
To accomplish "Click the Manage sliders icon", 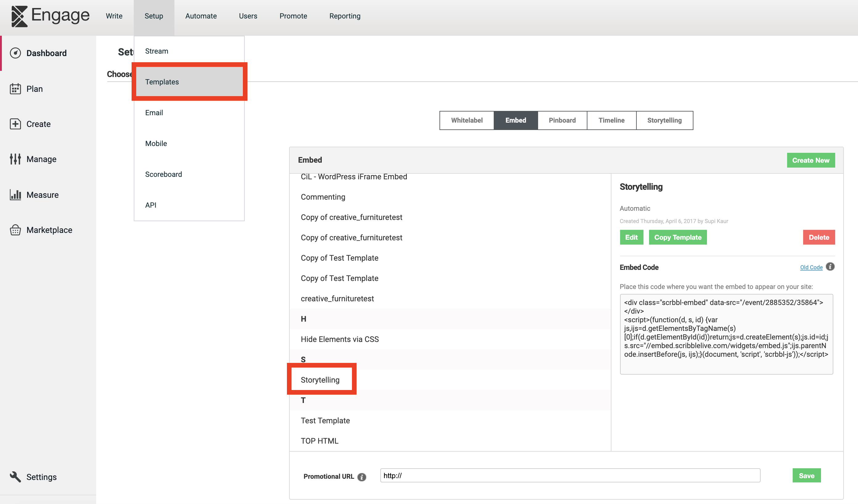I will (15, 159).
